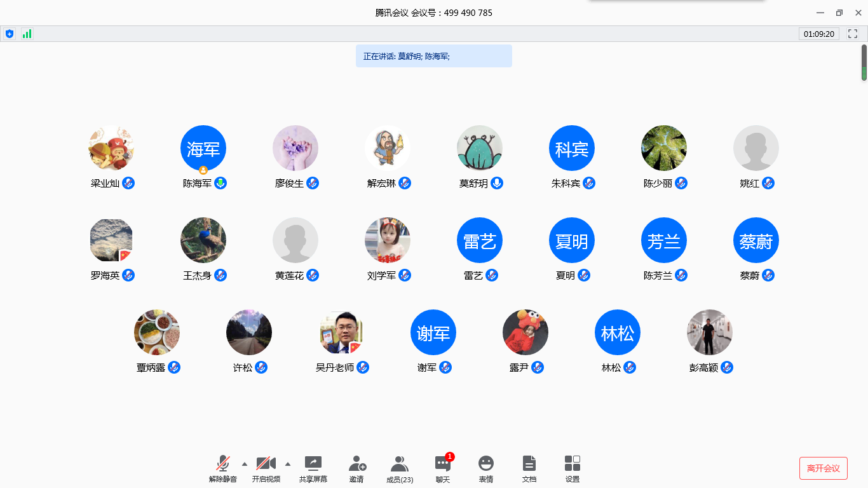Leave the meeting via 离开会议 button
The image size is (868, 488).
823,468
